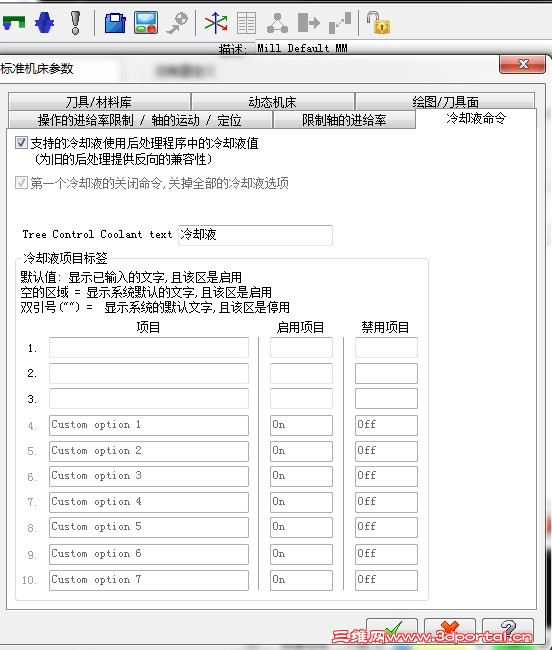Screen dimensions: 552x650
Task: Click item 1 禁用项目 field
Action: [386, 347]
